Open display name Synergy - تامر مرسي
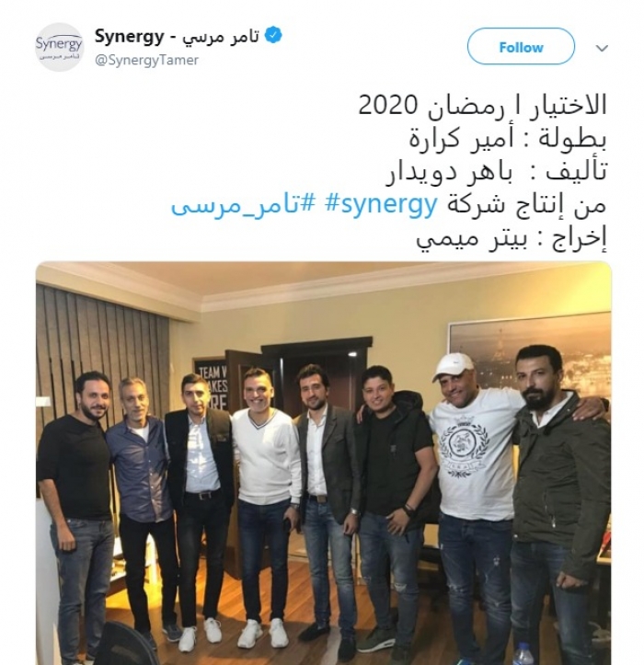644x665 pixels. [177, 37]
